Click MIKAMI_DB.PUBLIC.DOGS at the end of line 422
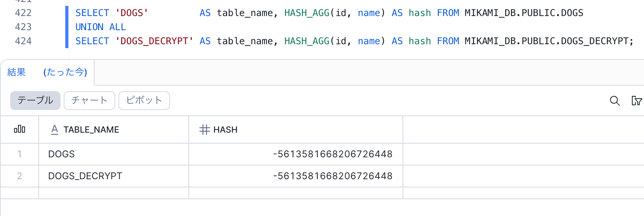This screenshot has height=216, width=644. coord(524,13)
